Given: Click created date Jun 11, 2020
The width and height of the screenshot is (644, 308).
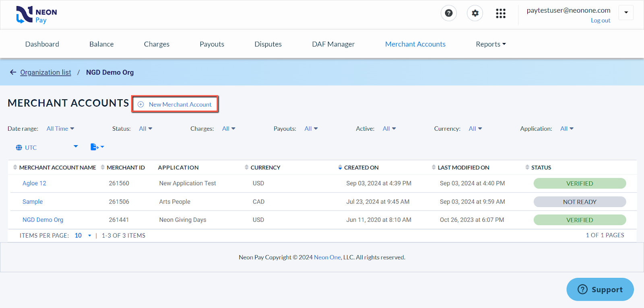Looking at the screenshot, I should click(x=379, y=220).
